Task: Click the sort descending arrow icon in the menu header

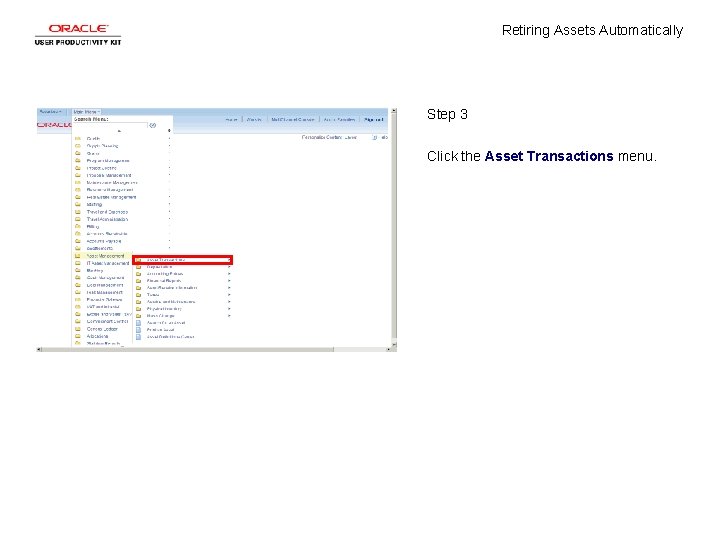Action: 169,131
